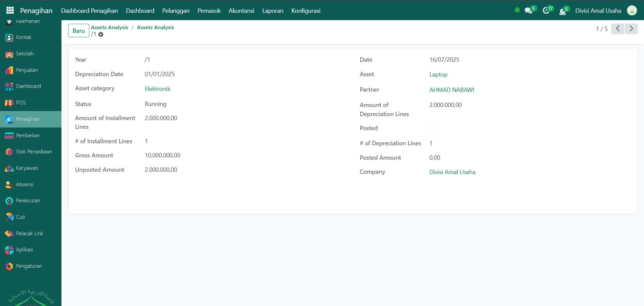644x306 pixels.
Task: Expand the Laporan menu
Action: coord(272,11)
